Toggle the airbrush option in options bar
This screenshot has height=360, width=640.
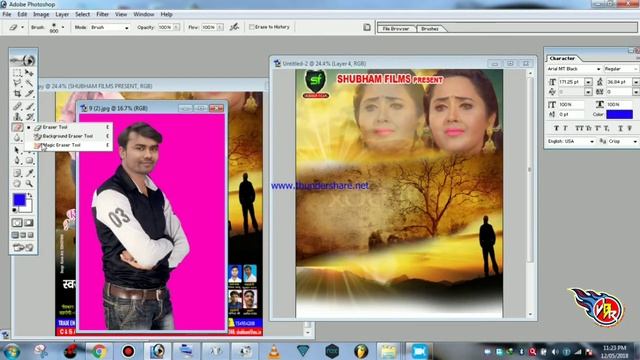point(234,27)
